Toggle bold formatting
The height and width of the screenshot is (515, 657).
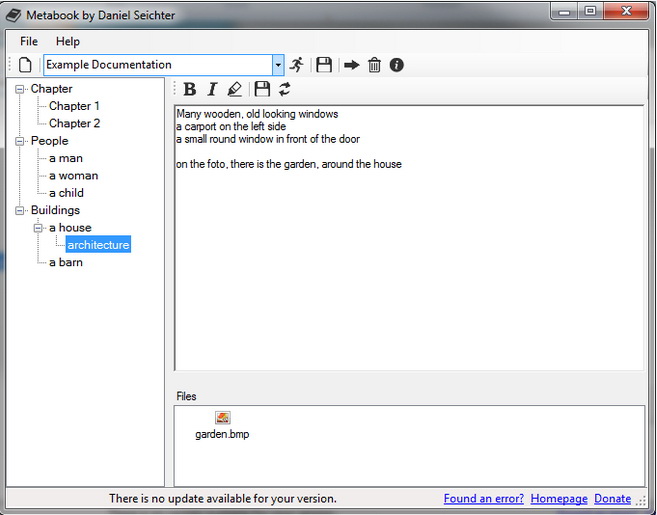[x=190, y=89]
